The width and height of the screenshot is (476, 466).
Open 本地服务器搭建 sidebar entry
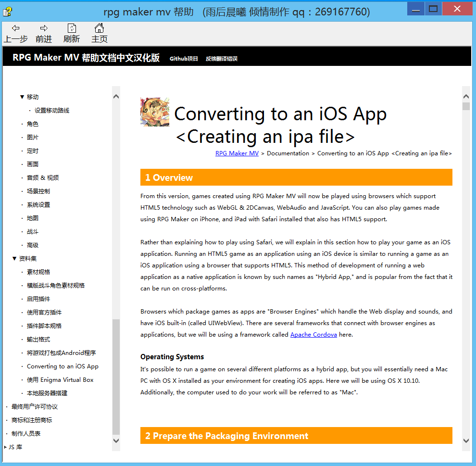[x=47, y=393]
